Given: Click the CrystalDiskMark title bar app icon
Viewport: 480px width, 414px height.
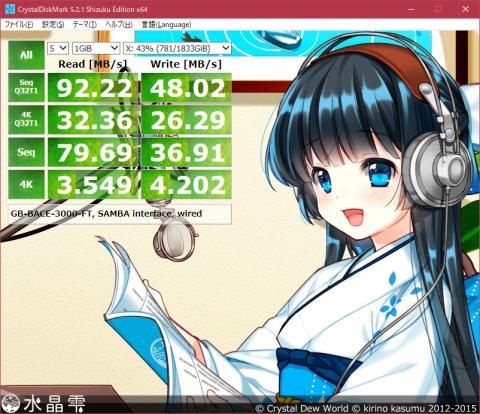Looking at the screenshot, I should 10,9.
